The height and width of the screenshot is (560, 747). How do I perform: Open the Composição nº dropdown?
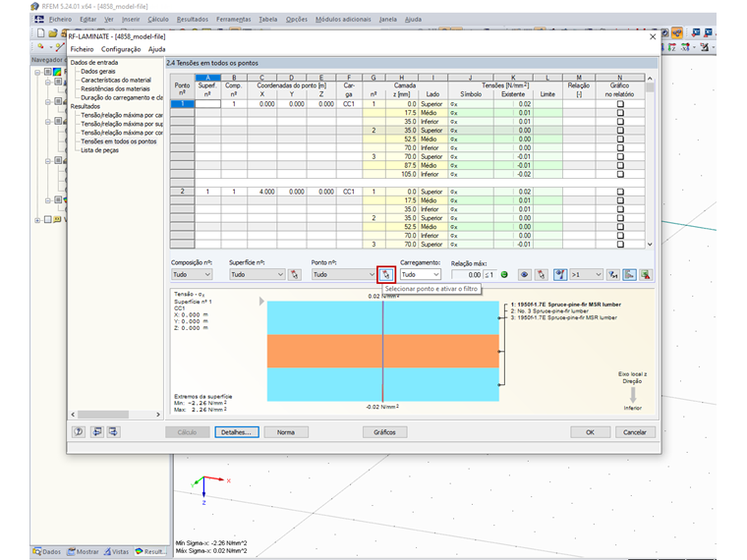point(192,275)
